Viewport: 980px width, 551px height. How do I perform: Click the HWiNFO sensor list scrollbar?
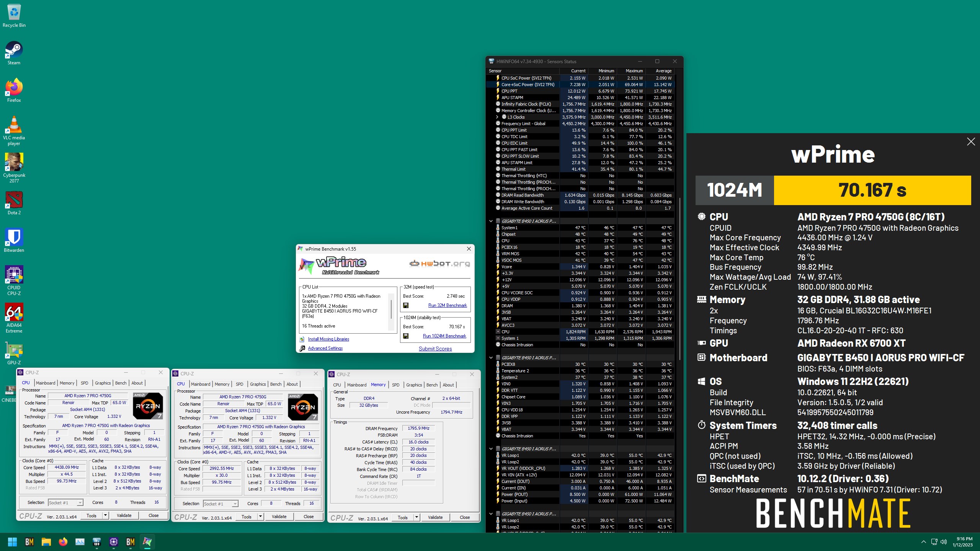(680, 279)
